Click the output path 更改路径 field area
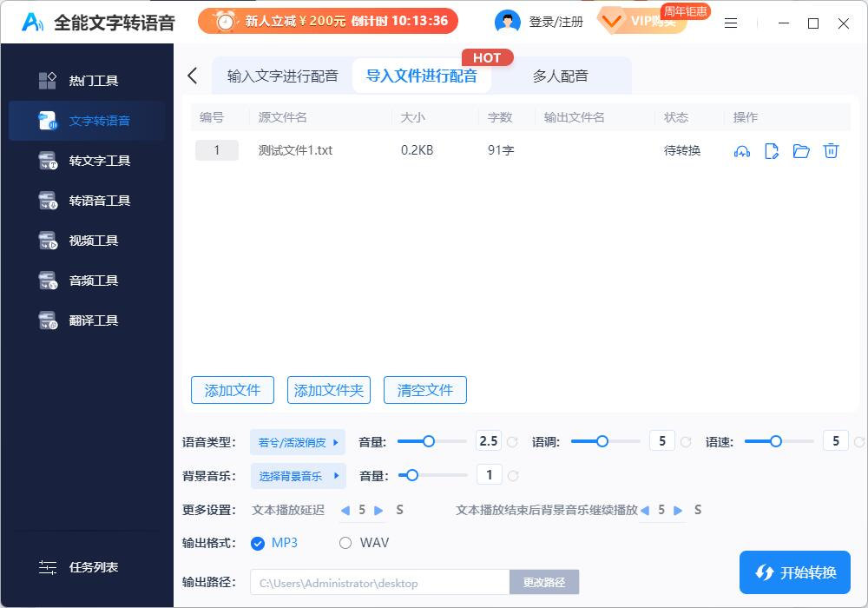The image size is (868, 608). click(544, 581)
